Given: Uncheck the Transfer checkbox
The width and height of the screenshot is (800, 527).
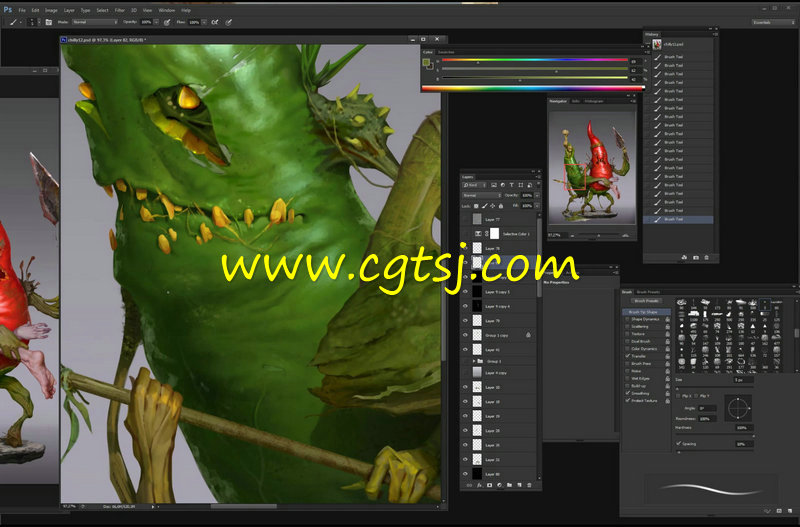Looking at the screenshot, I should point(627,356).
